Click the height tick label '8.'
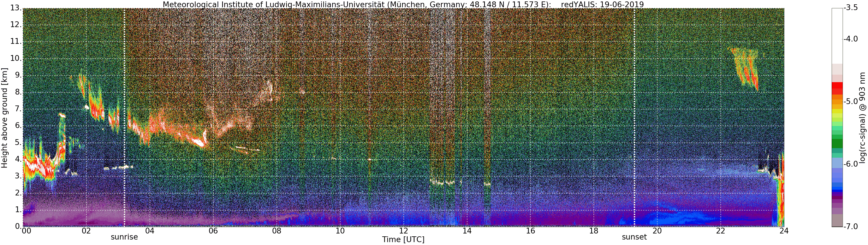The width and height of the screenshot is (868, 245). pyautogui.click(x=18, y=92)
